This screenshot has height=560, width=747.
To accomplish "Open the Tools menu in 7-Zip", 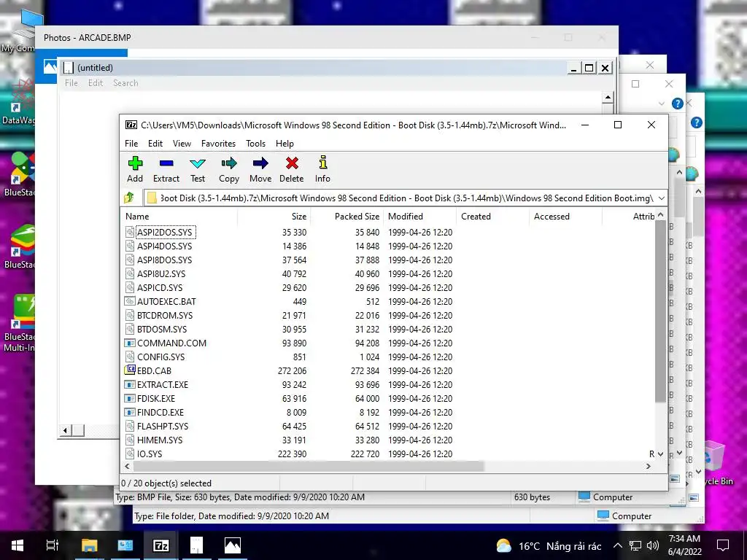I will pyautogui.click(x=255, y=144).
